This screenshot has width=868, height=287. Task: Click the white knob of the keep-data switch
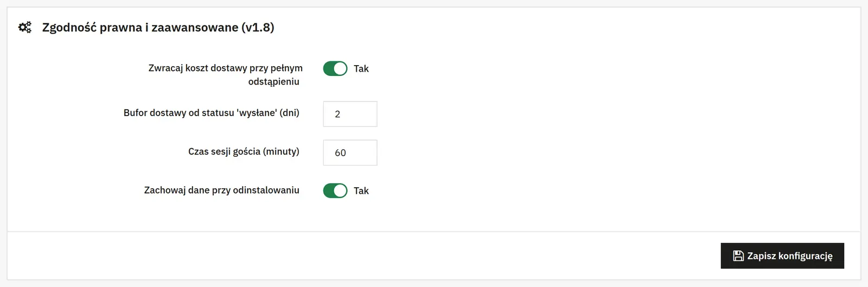[x=340, y=190]
